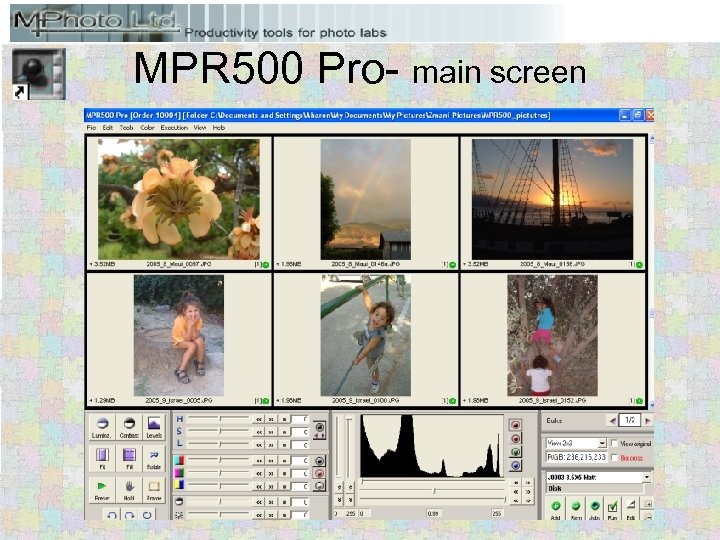Open the View menu
The image size is (720, 540).
(x=200, y=128)
